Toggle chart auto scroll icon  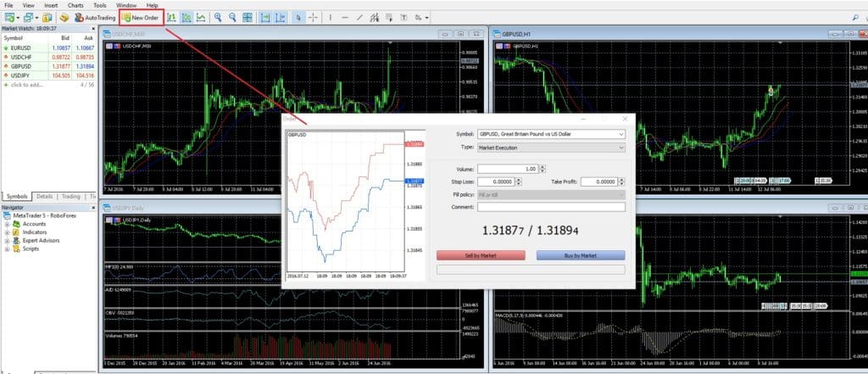pyautogui.click(x=265, y=18)
